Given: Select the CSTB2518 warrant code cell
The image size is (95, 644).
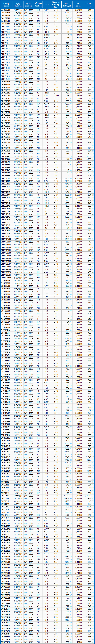Looking at the screenshot, I should (x=6, y=347).
